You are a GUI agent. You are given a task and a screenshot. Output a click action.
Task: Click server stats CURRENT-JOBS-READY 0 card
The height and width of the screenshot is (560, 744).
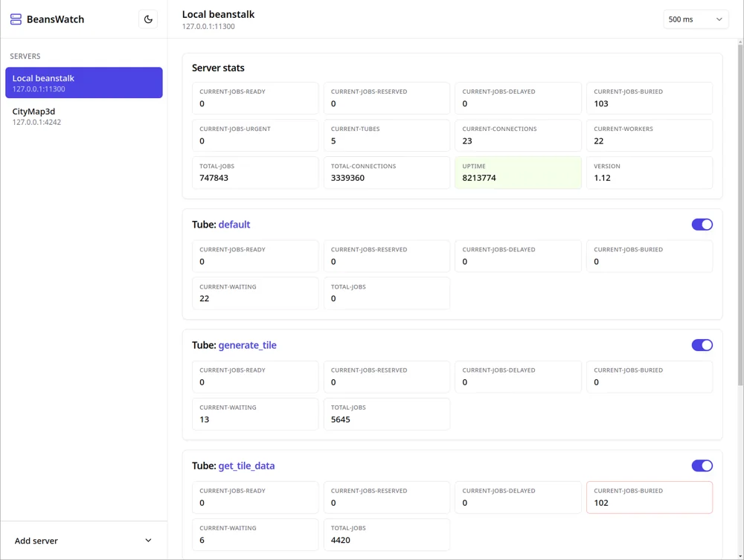(x=255, y=98)
